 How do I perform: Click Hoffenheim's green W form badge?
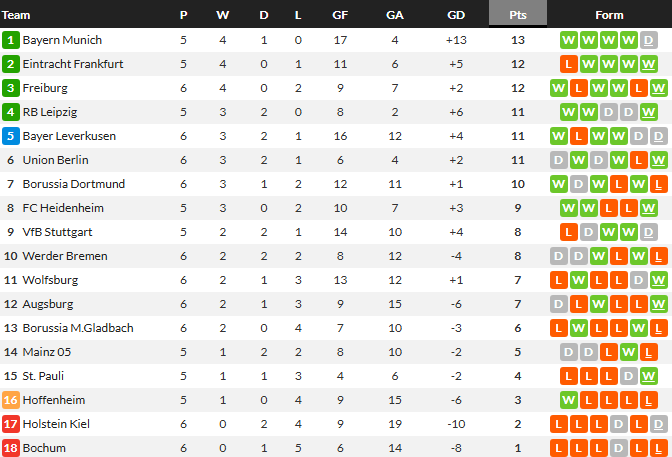[568, 400]
